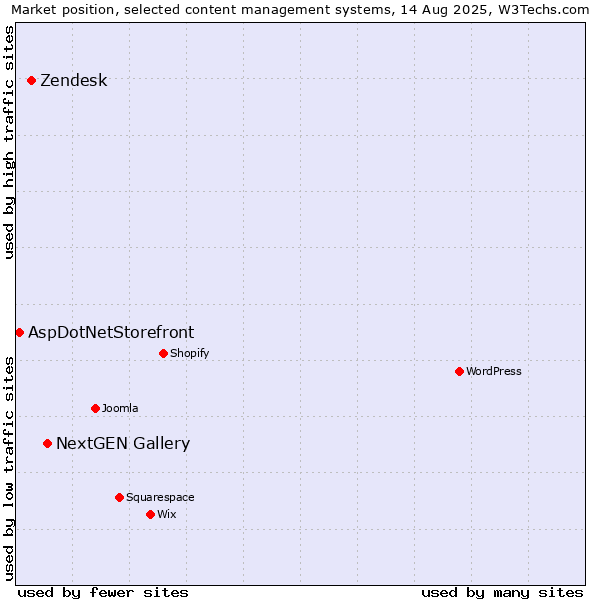
Task: Click the red Shopify data point
Action: pyautogui.click(x=163, y=353)
